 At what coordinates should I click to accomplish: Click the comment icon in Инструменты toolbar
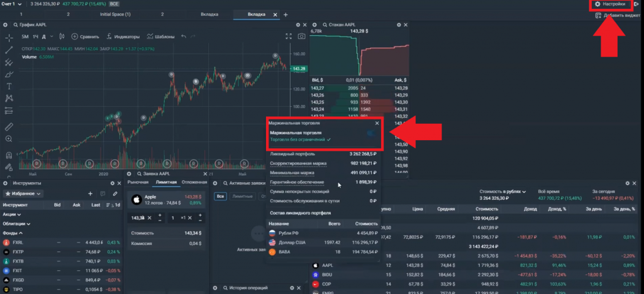[x=103, y=193]
